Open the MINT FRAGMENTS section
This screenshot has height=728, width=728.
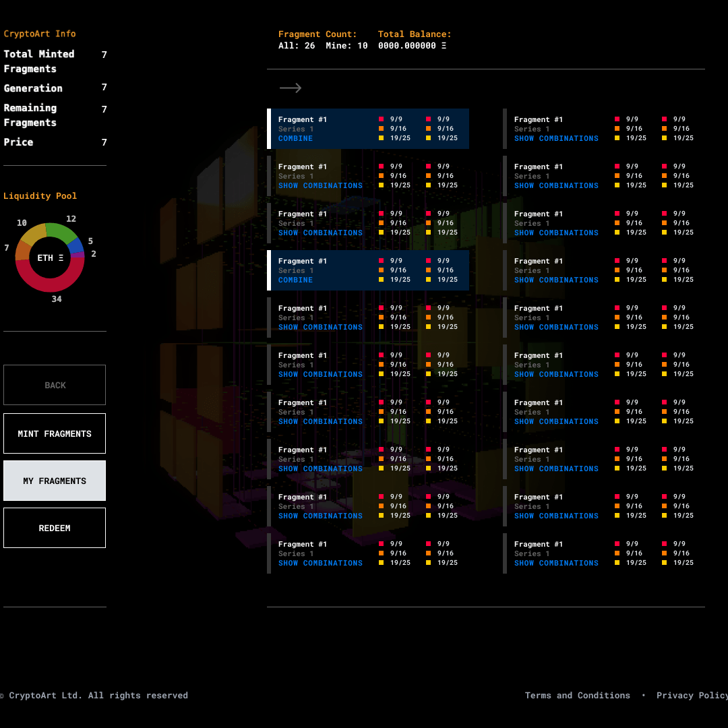[x=55, y=433]
